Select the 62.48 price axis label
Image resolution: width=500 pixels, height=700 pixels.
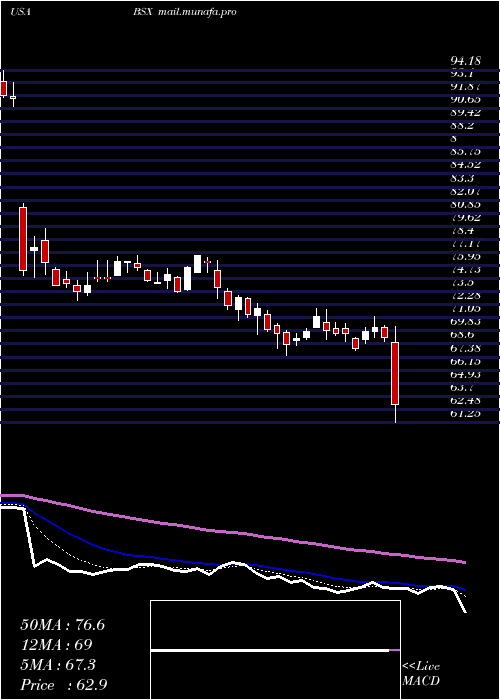coord(465,400)
